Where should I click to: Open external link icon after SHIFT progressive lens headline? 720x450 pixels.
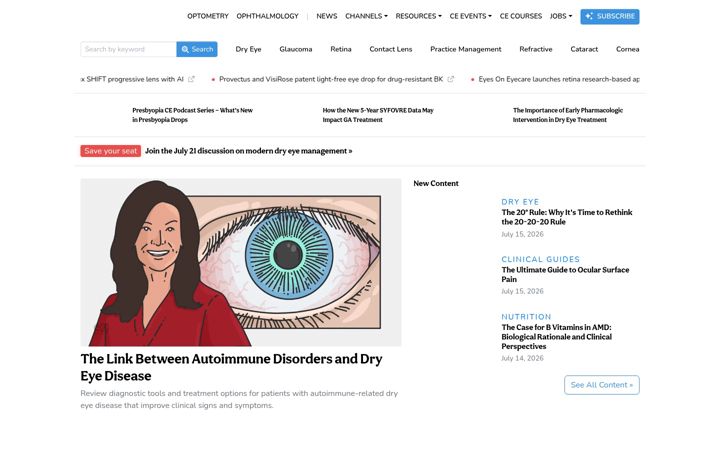pyautogui.click(x=191, y=79)
